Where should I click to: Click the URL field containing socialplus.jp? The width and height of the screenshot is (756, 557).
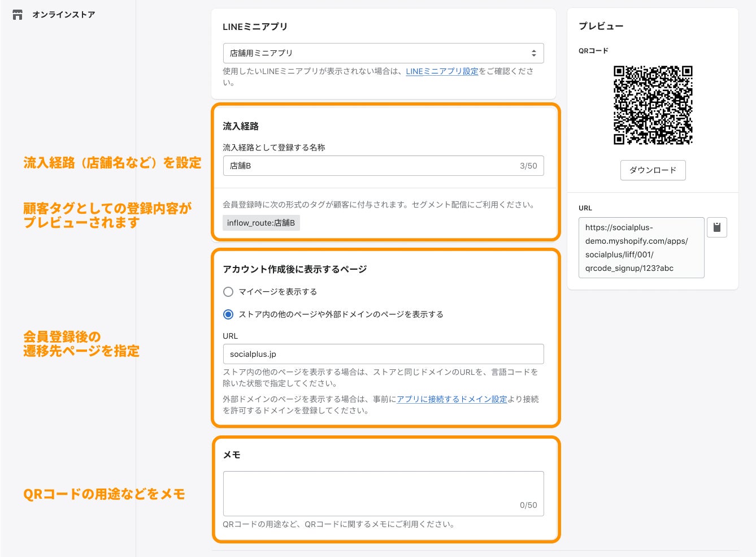(384, 354)
